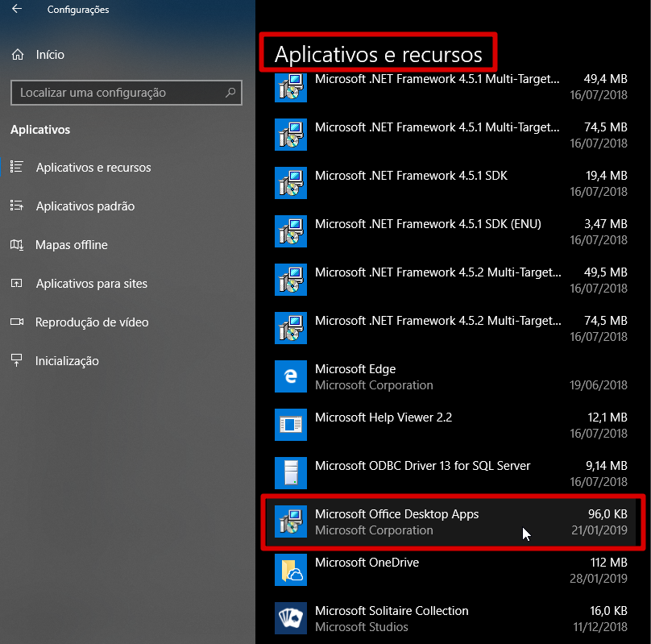
Task: Click the icon of the 49,5 MB .NET 4.5.2 entry
Action: pyautogui.click(x=291, y=280)
